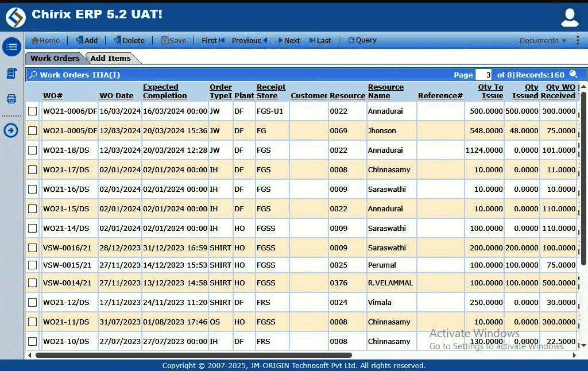Click the horizontal scrollbar left arrow
This screenshot has height=371, width=588.
30,355
